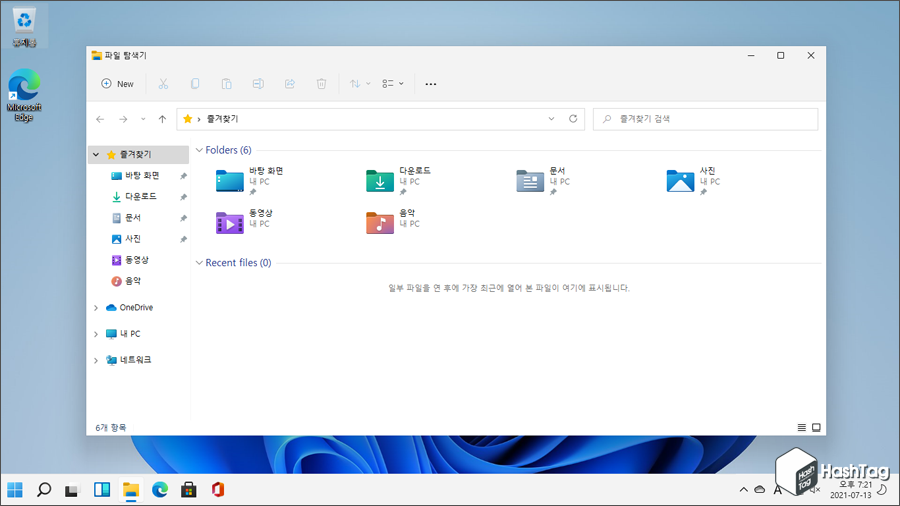Open Office from the taskbar
The height and width of the screenshot is (506, 900).
(218, 490)
